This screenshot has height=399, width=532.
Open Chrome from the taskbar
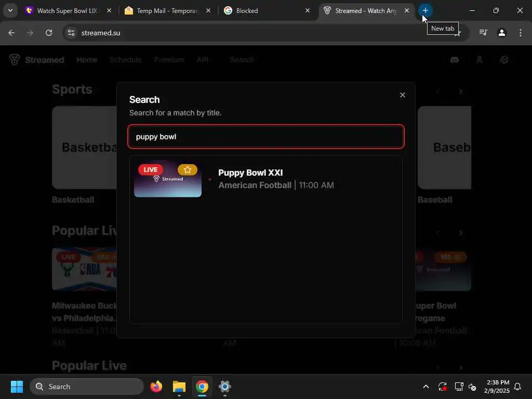[x=202, y=387]
